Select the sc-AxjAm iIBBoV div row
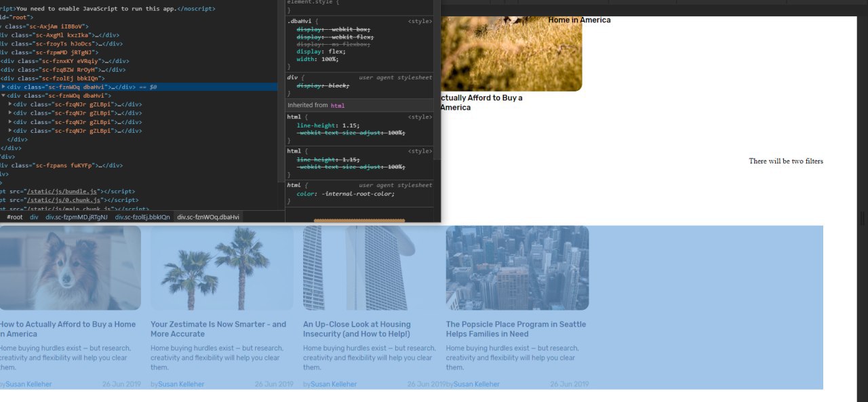The image size is (868, 402). 139,26
